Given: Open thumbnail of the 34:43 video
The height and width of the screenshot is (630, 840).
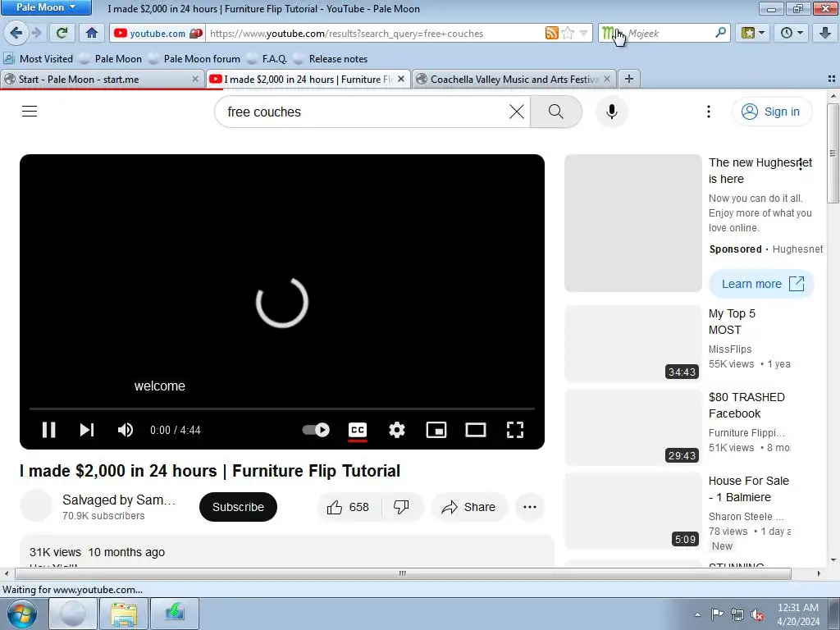Looking at the screenshot, I should [x=632, y=344].
